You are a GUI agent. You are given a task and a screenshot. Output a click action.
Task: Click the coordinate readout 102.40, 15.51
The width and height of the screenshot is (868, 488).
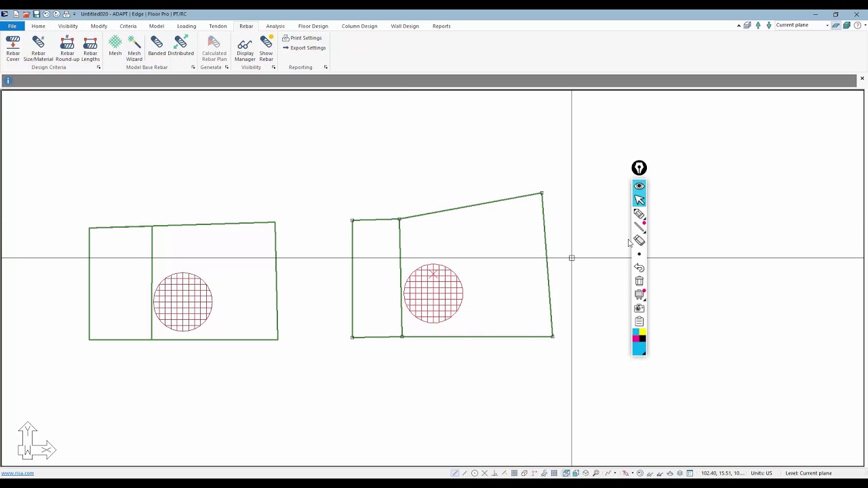[722, 473]
